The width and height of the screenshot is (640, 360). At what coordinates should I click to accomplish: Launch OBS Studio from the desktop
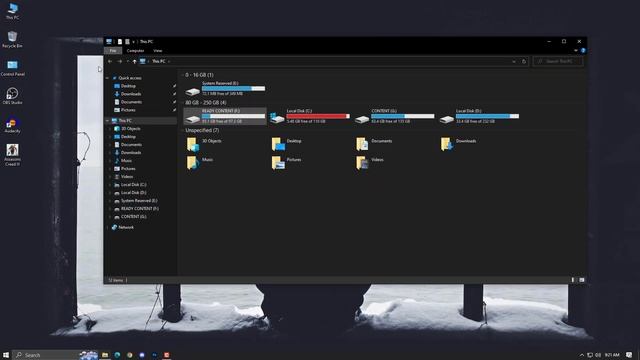coord(13,96)
